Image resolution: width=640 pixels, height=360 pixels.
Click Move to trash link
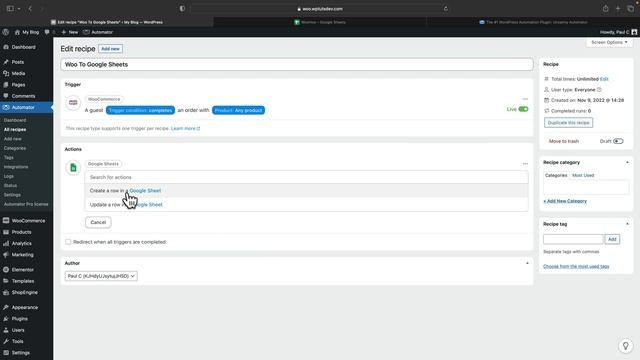[x=563, y=141]
